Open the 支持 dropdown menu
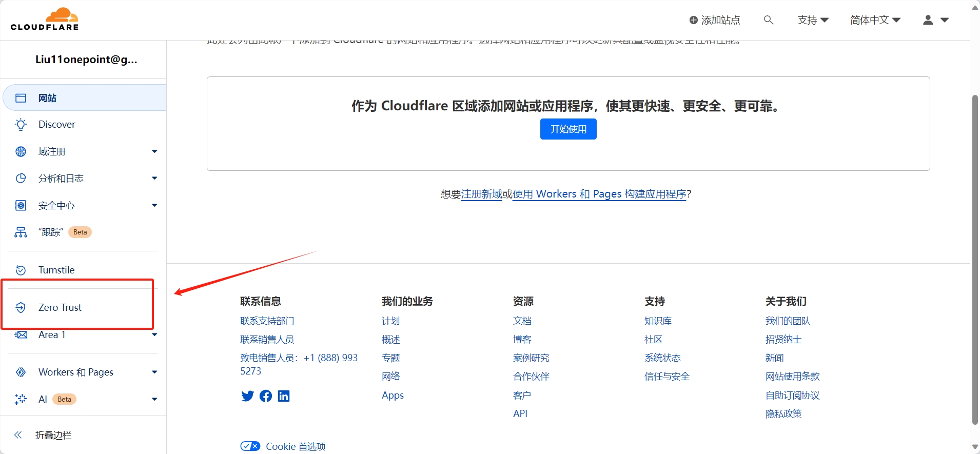Image resolution: width=980 pixels, height=454 pixels. [813, 20]
